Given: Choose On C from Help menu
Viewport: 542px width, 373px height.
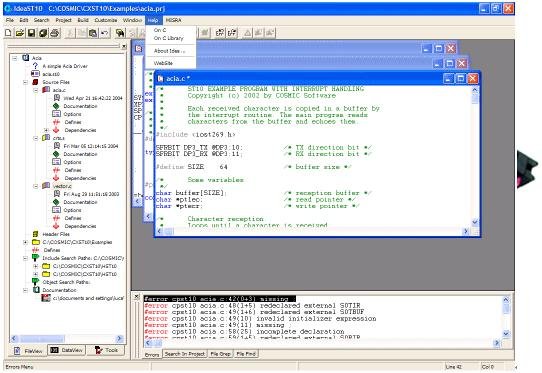Looking at the screenshot, I should tap(160, 30).
